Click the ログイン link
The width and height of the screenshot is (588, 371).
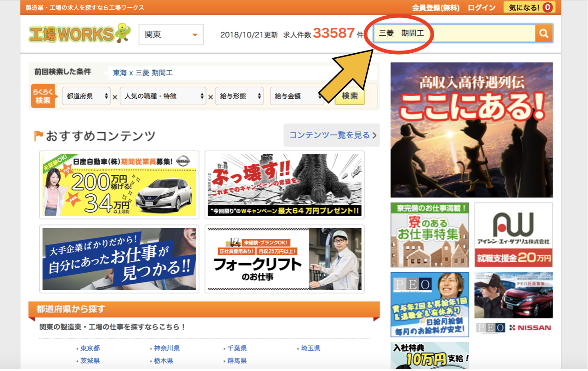[481, 8]
